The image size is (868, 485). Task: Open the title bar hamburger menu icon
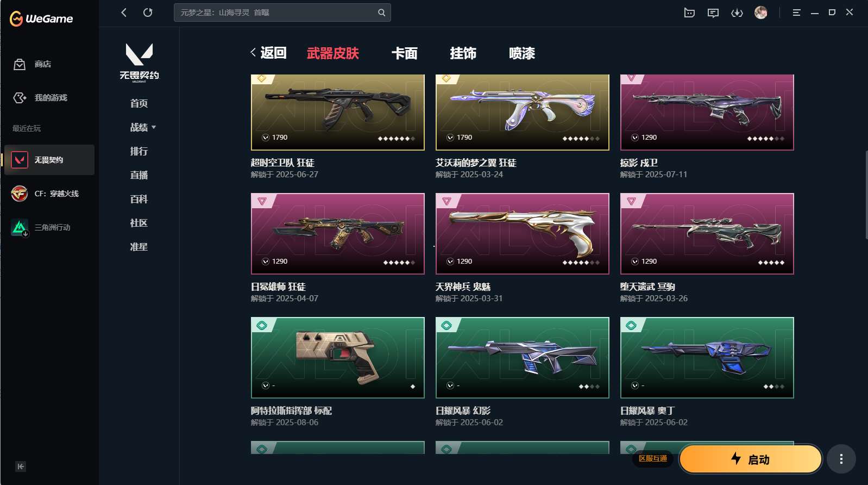coord(796,13)
